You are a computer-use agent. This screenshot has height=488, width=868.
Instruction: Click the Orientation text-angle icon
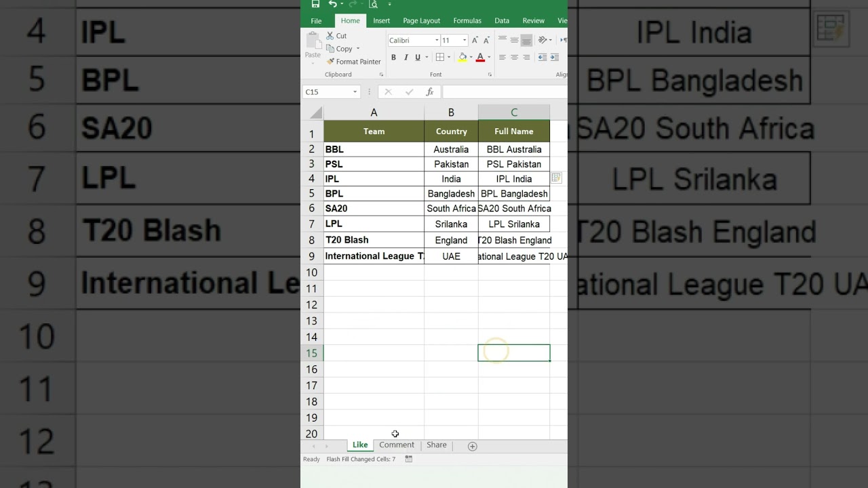(542, 41)
